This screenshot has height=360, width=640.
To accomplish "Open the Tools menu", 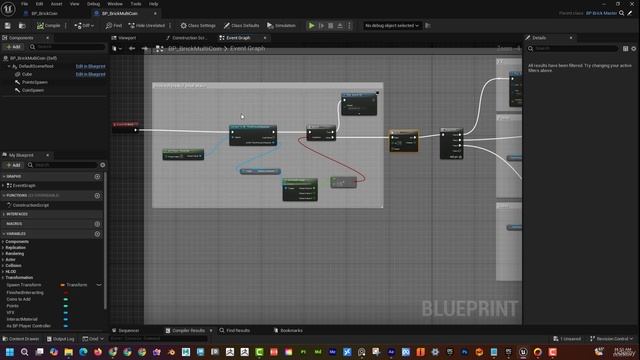I will click(136, 4).
